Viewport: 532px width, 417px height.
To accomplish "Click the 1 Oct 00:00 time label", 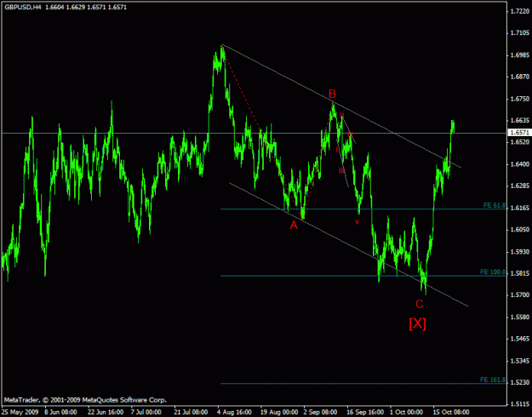I will pyautogui.click(x=407, y=412).
